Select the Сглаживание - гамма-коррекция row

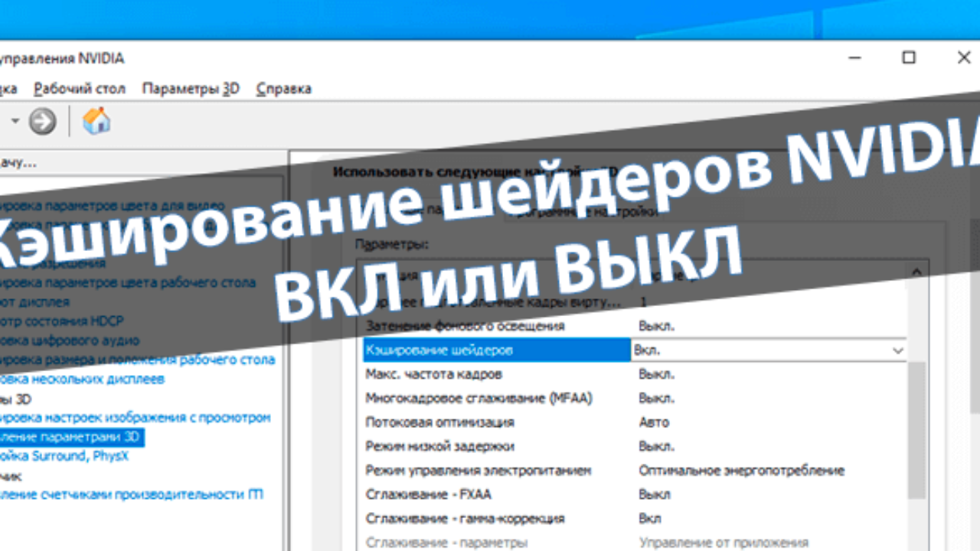tap(635, 519)
